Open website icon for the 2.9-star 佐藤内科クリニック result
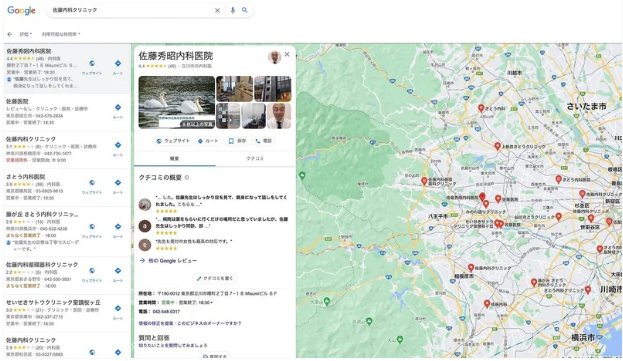 click(92, 352)
